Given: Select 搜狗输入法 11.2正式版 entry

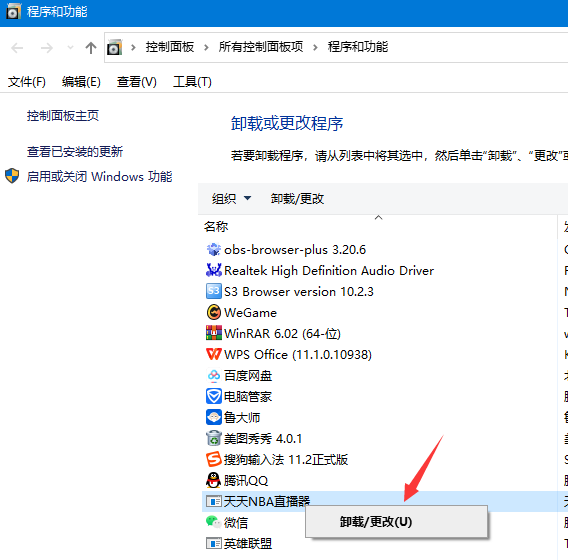Looking at the screenshot, I should pos(286,459).
